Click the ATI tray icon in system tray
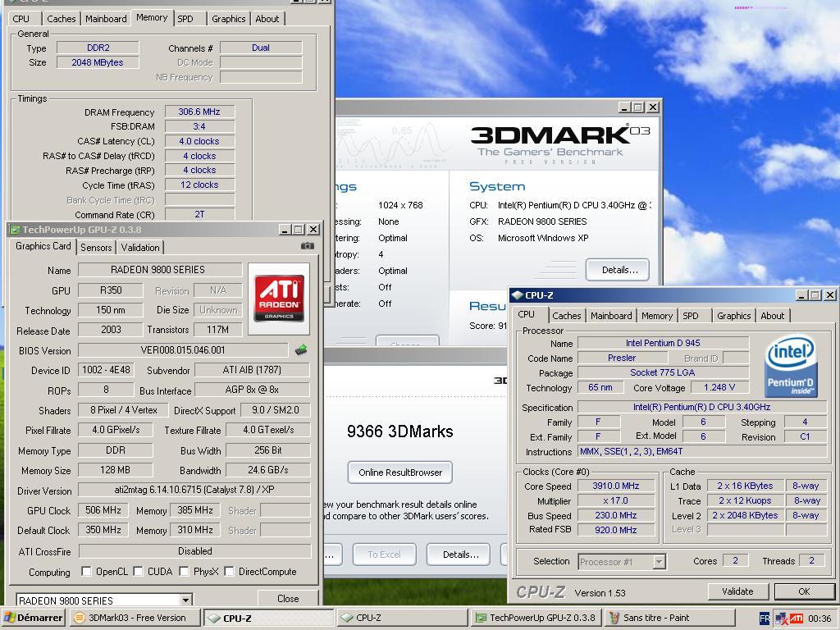The image size is (840, 630). pyautogui.click(x=796, y=619)
